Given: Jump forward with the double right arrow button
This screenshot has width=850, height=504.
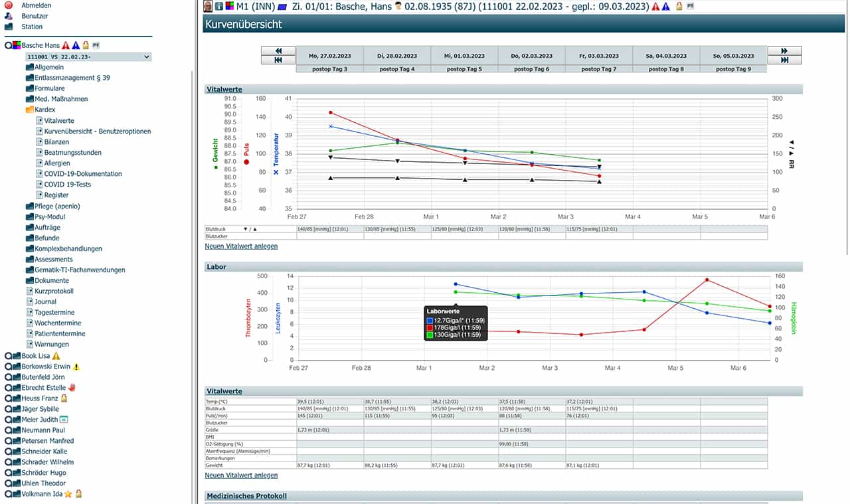Looking at the screenshot, I should [784, 51].
